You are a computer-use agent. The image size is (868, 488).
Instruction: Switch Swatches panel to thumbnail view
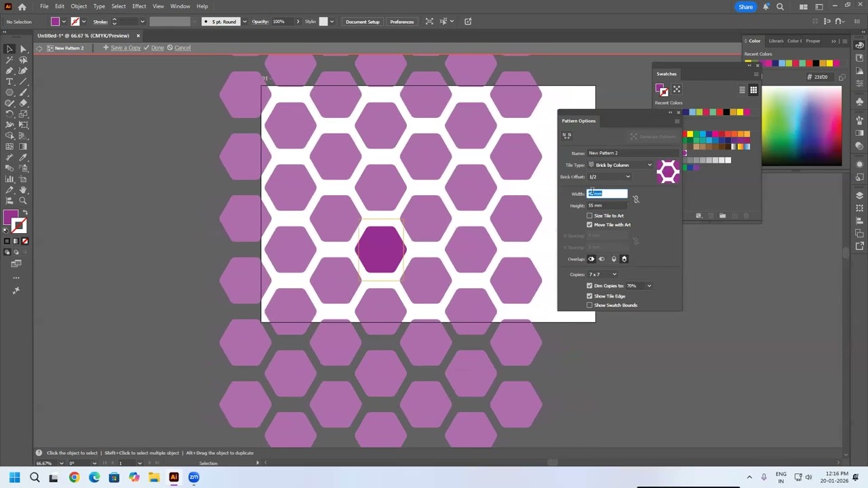click(753, 90)
